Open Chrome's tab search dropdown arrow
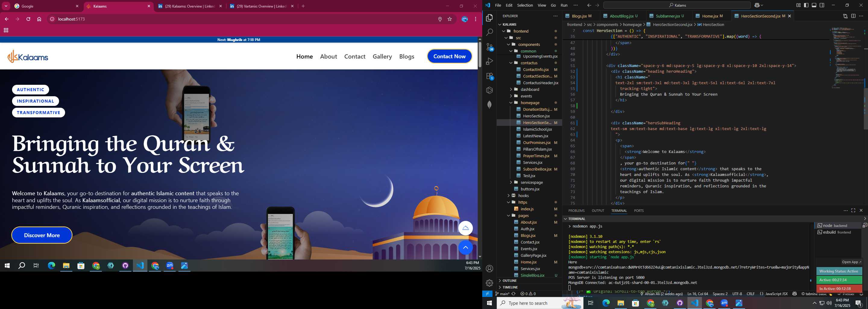This screenshot has height=309, width=868. tap(6, 6)
